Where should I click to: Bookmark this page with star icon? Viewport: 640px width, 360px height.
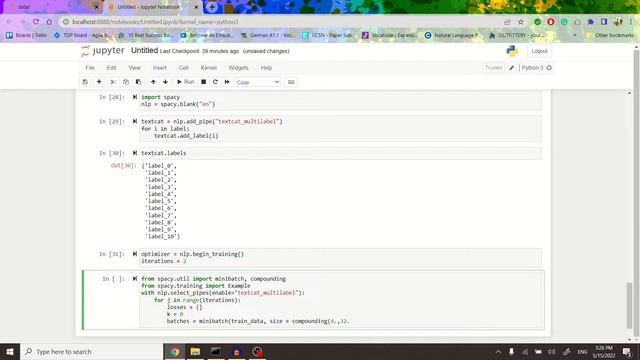point(520,22)
